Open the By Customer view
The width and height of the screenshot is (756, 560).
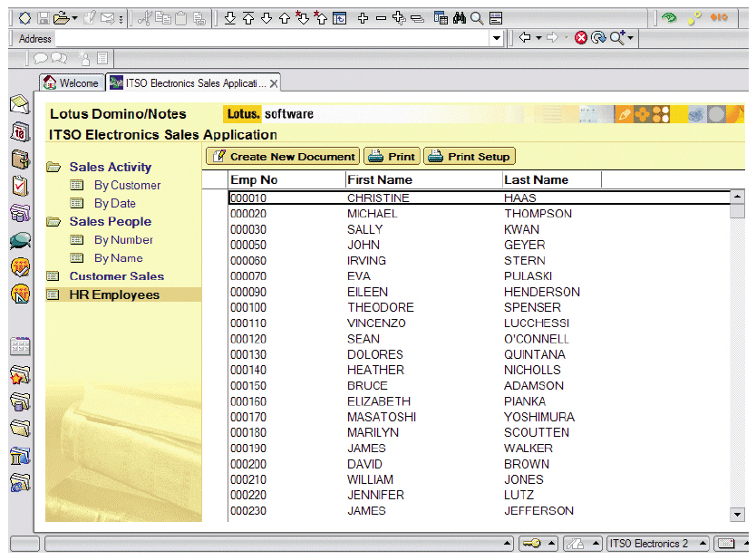coord(127,186)
